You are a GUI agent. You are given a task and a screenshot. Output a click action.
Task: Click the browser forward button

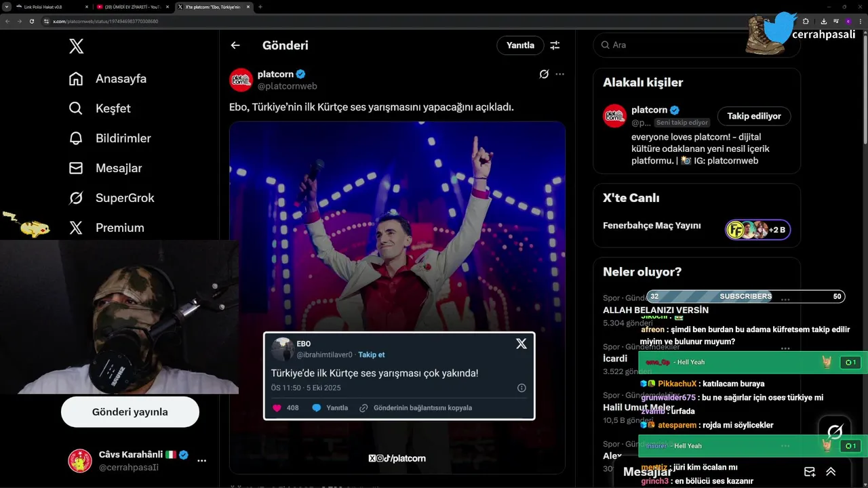coord(19,21)
